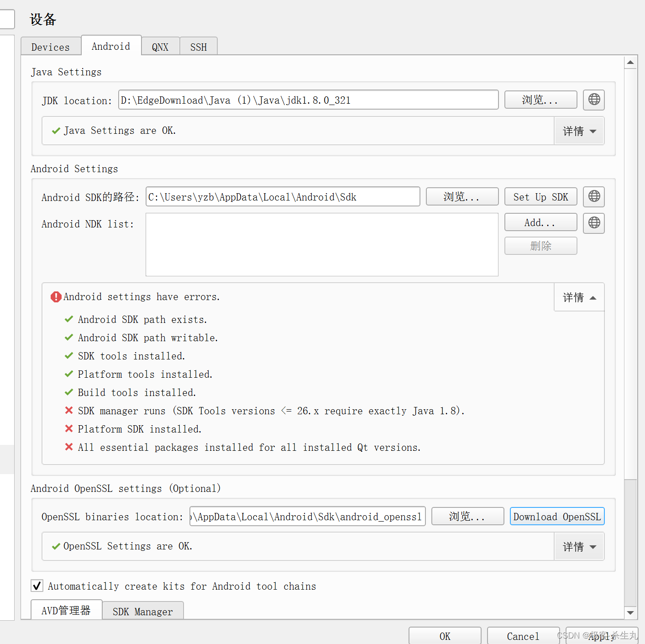Open the globe link beside JDK browse button
This screenshot has height=644, width=645.
[593, 100]
